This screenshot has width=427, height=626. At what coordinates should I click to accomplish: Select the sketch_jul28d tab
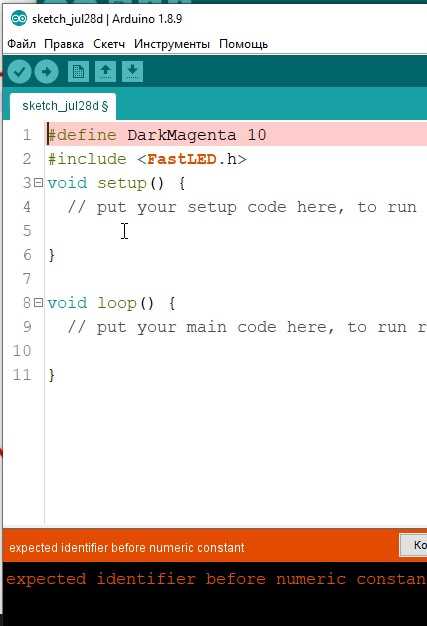[63, 106]
